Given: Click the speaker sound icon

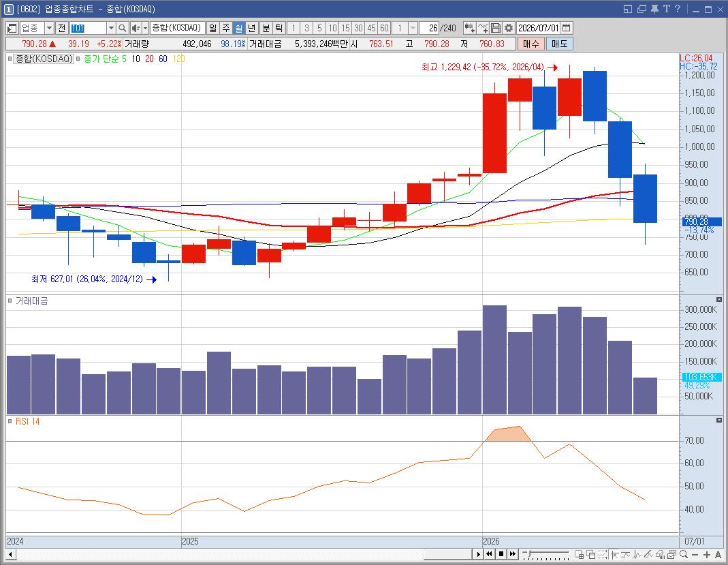Looking at the screenshot, I should 135,29.
